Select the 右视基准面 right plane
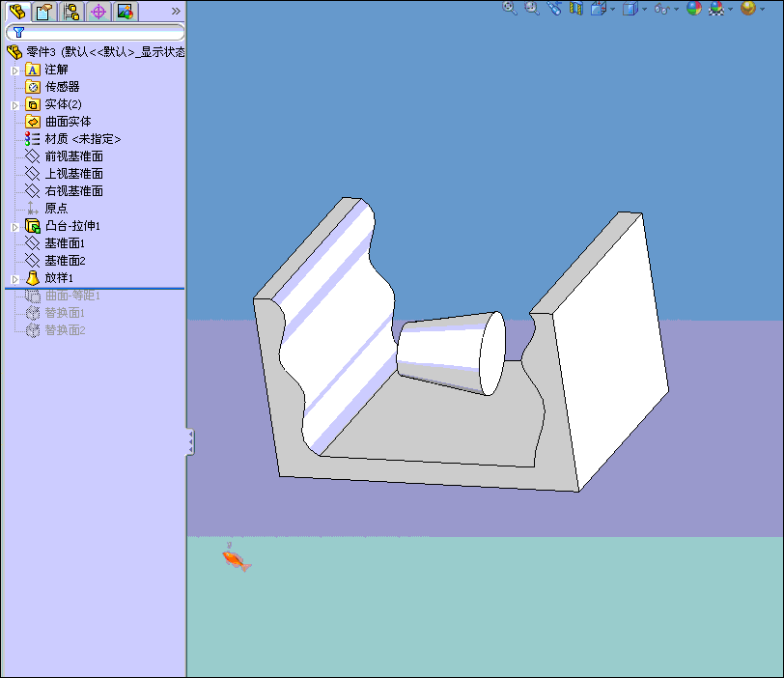 74,191
